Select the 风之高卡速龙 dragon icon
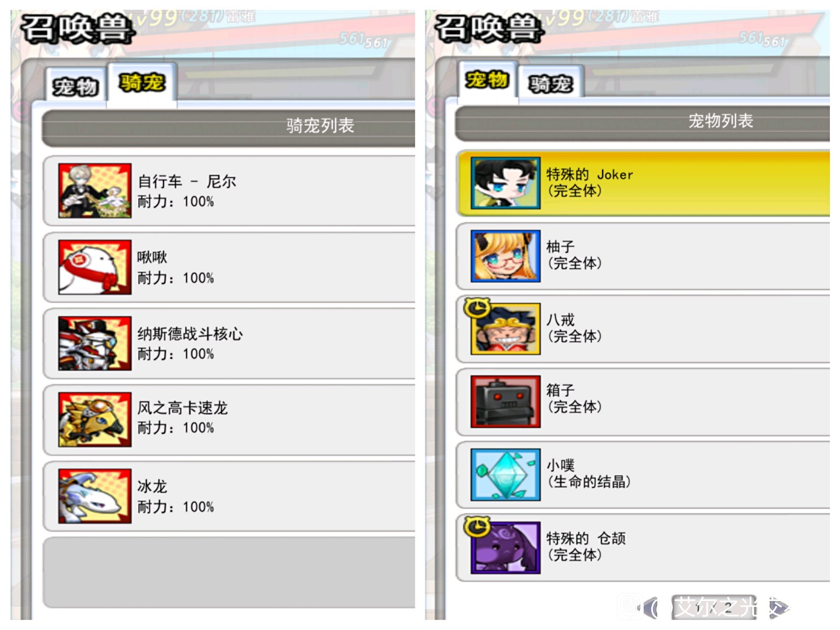 (95, 420)
